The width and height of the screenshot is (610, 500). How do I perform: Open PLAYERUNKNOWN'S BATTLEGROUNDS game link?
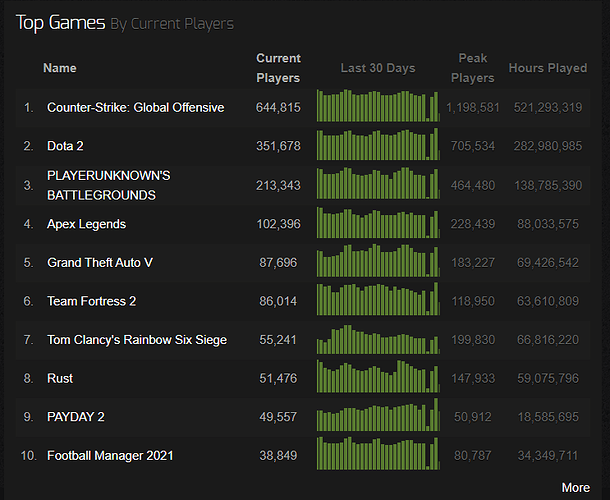(109, 185)
